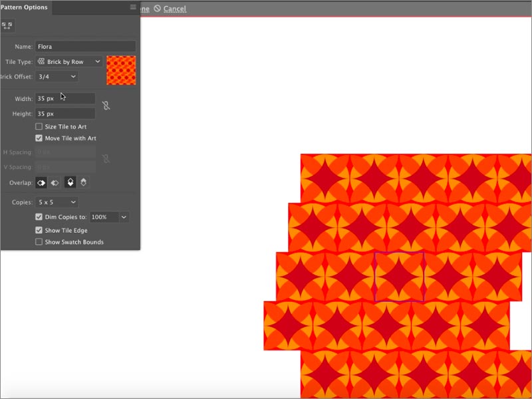Open the Pattern Options panel menu
Image resolution: width=532 pixels, height=399 pixels.
click(x=133, y=7)
